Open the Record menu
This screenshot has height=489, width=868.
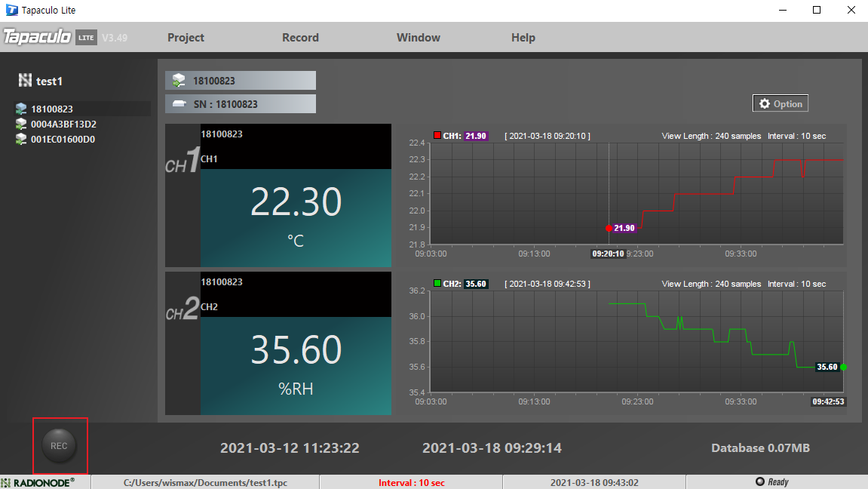click(x=301, y=38)
